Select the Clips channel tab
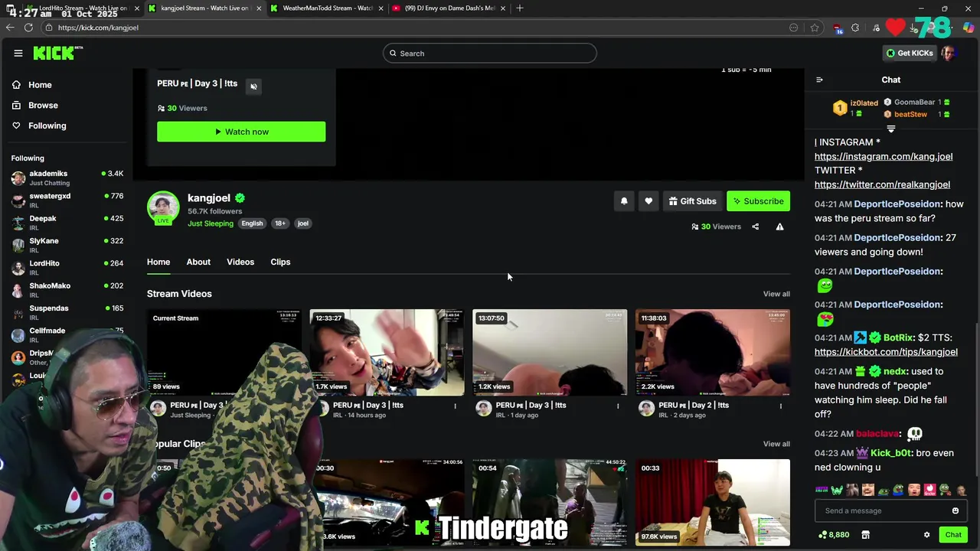The height and width of the screenshot is (551, 980). point(280,262)
